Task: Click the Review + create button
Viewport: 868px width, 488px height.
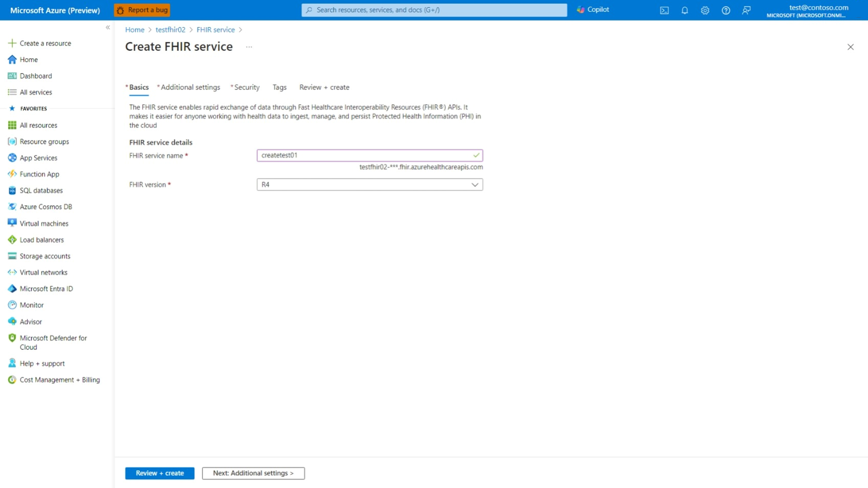Action: (160, 473)
